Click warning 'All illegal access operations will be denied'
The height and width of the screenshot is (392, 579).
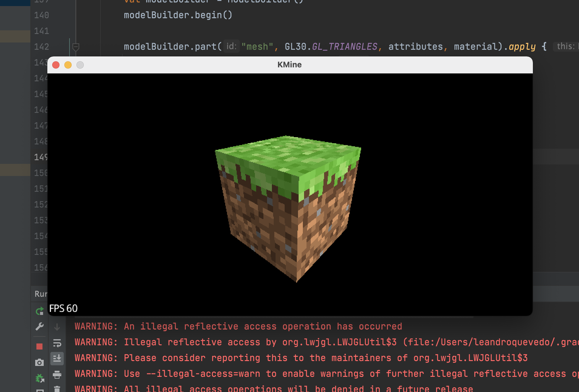pyautogui.click(x=274, y=388)
